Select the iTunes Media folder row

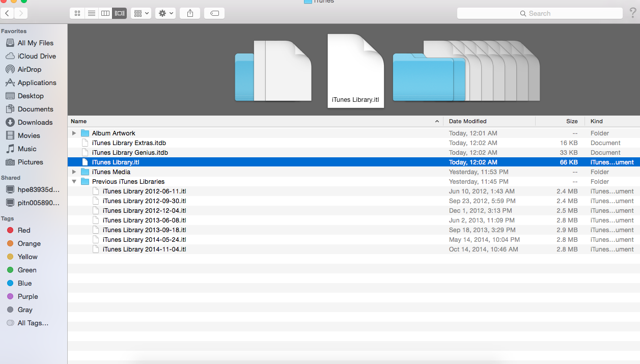[354, 172]
